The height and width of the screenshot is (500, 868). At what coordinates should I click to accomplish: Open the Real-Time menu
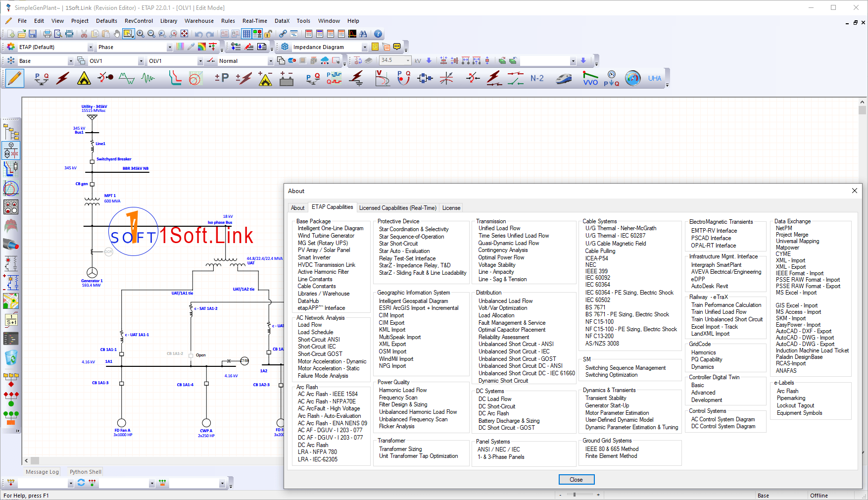point(254,21)
